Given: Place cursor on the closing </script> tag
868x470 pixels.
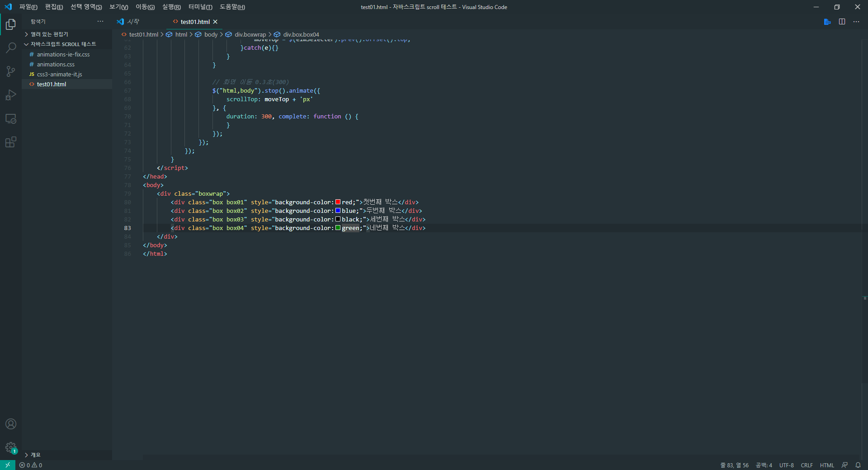Looking at the screenshot, I should point(172,168).
